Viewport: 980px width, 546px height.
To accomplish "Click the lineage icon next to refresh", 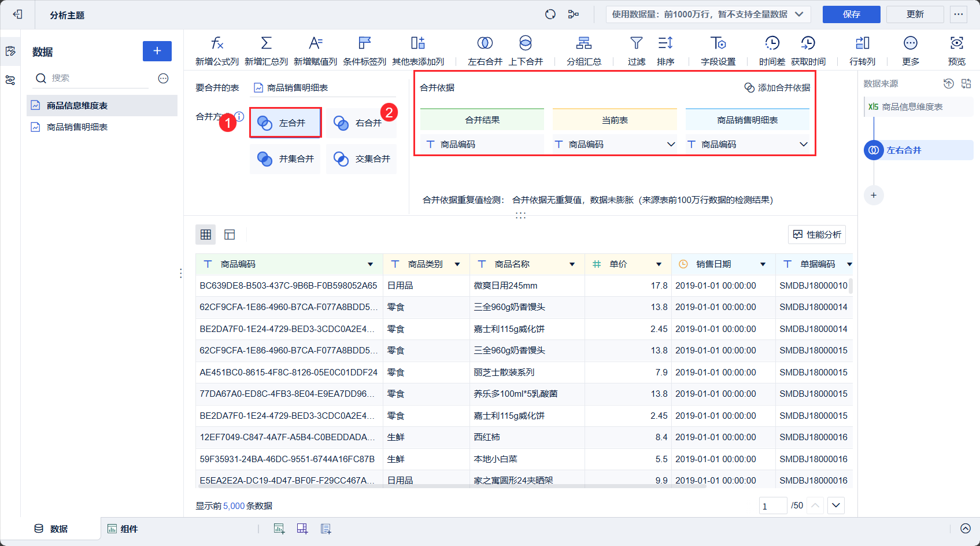I will 574,14.
